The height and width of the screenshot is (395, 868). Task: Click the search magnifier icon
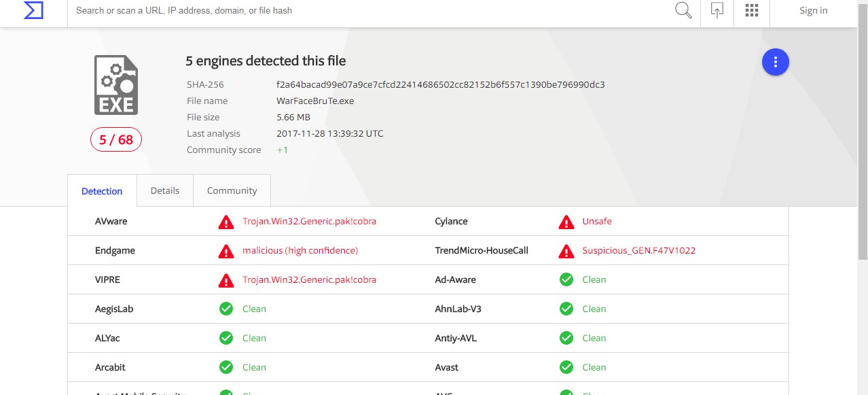point(683,10)
